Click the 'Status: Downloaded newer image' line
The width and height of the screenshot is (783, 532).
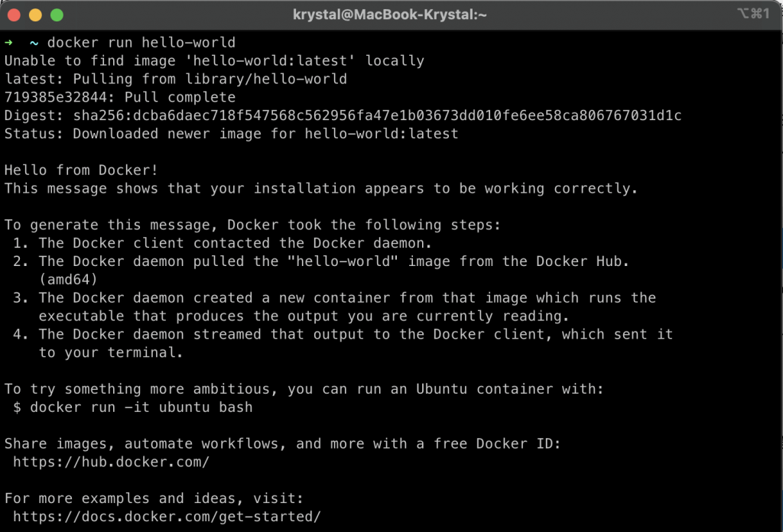tap(231, 134)
